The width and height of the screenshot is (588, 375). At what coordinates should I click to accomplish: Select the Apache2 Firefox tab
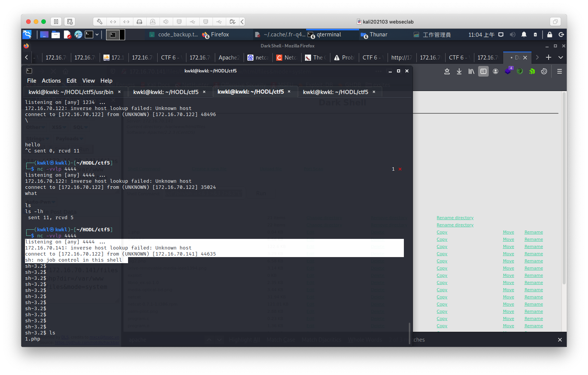229,57
